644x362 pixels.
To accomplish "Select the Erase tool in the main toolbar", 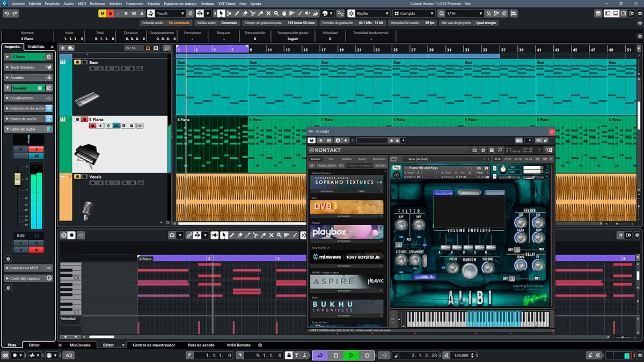I will (245, 13).
